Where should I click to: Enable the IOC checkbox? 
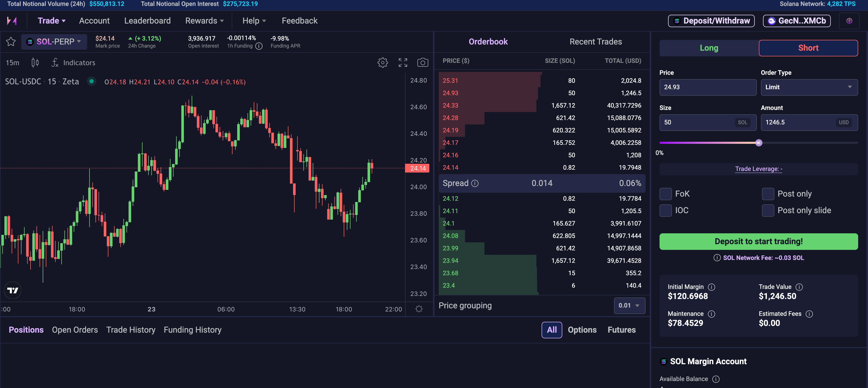665,210
